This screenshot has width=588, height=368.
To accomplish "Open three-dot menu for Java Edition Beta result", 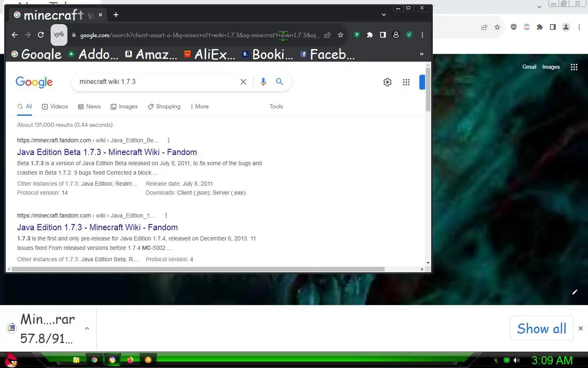I will click(168, 140).
